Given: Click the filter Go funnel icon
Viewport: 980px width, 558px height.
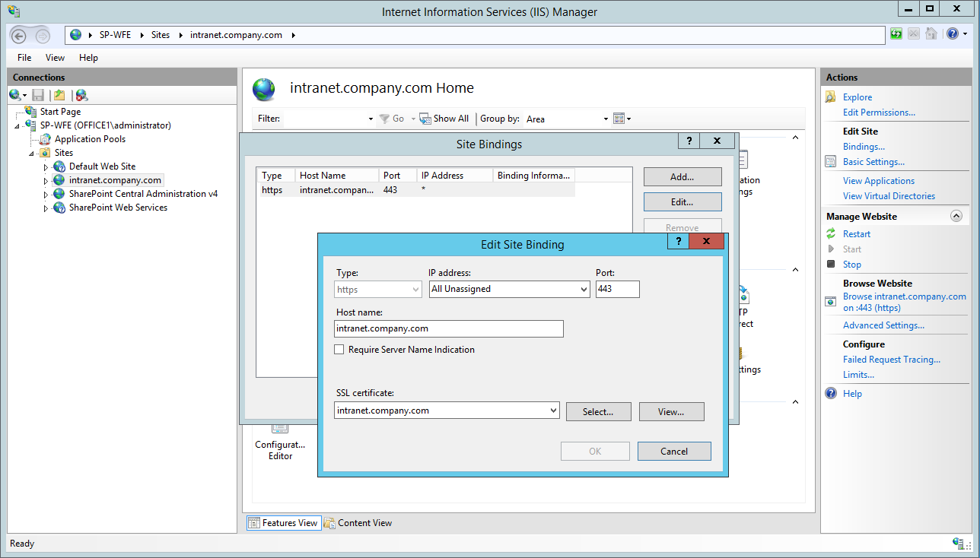Looking at the screenshot, I should click(385, 119).
